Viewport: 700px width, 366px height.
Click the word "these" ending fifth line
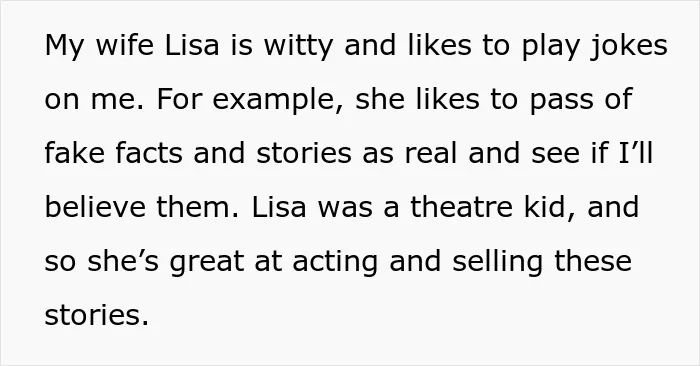point(593,261)
